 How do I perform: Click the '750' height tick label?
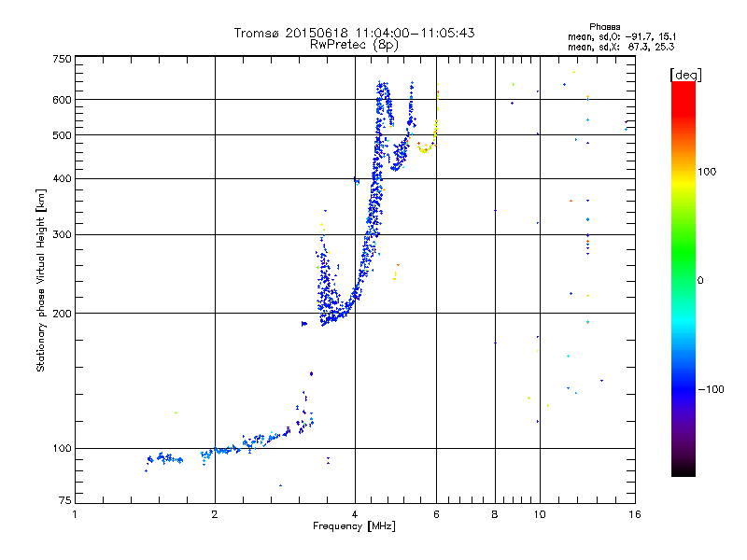click(x=62, y=59)
